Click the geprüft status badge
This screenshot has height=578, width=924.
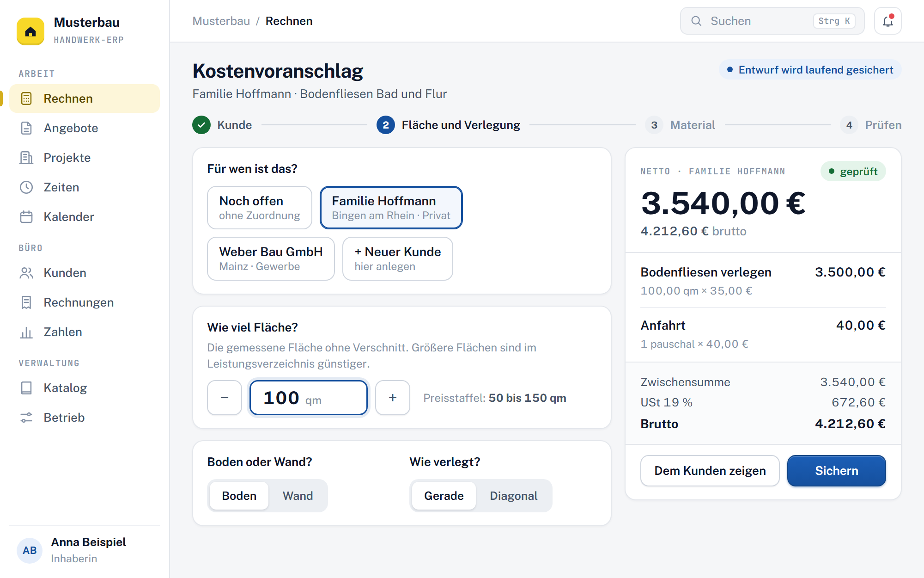[x=853, y=172]
